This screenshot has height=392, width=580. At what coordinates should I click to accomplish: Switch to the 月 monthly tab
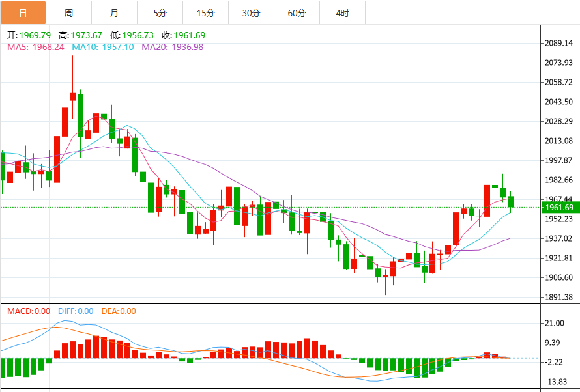pyautogui.click(x=114, y=13)
